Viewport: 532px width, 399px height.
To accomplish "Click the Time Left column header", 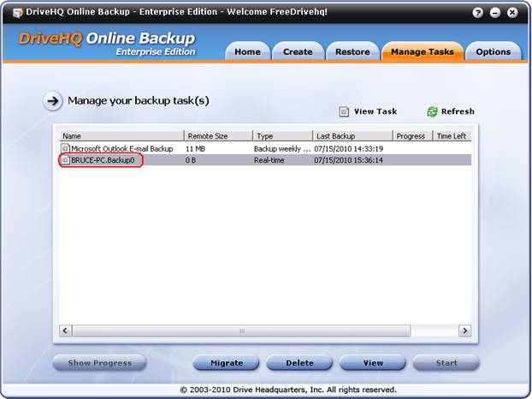I will 452,136.
